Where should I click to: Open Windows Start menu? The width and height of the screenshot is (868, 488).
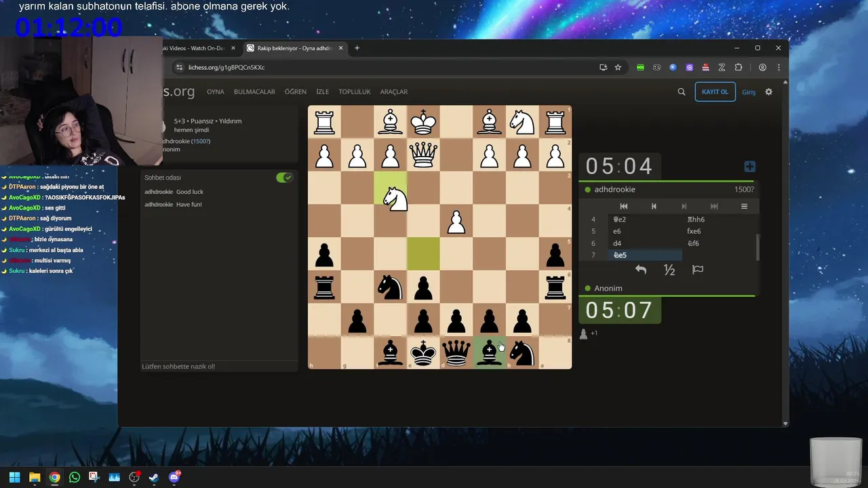(x=14, y=477)
